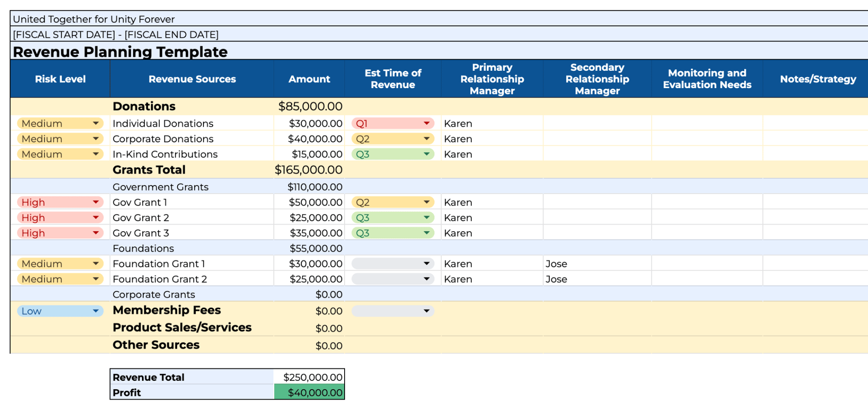Open the Q3 dropdown for Gov Grant 2

pos(393,217)
